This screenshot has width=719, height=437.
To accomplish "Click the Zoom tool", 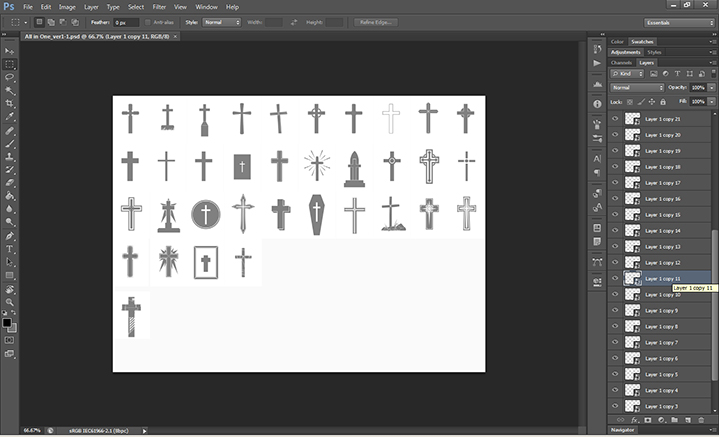I will tap(10, 301).
